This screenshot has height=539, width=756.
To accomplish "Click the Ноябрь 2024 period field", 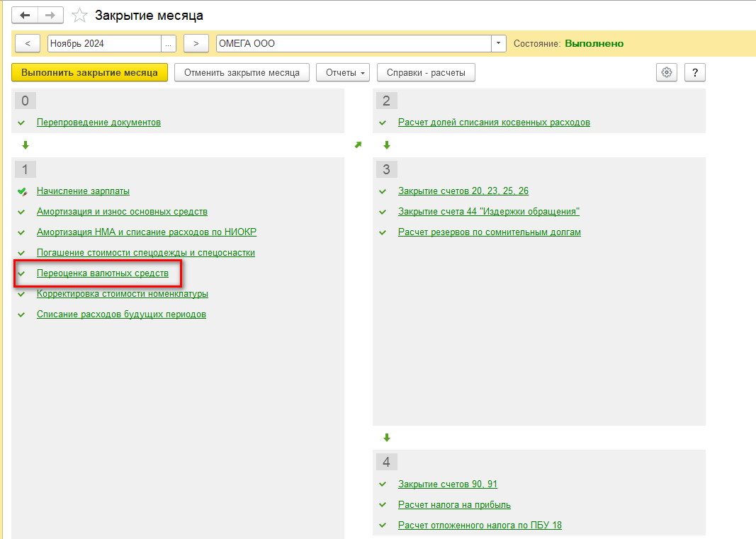I will [x=103, y=43].
